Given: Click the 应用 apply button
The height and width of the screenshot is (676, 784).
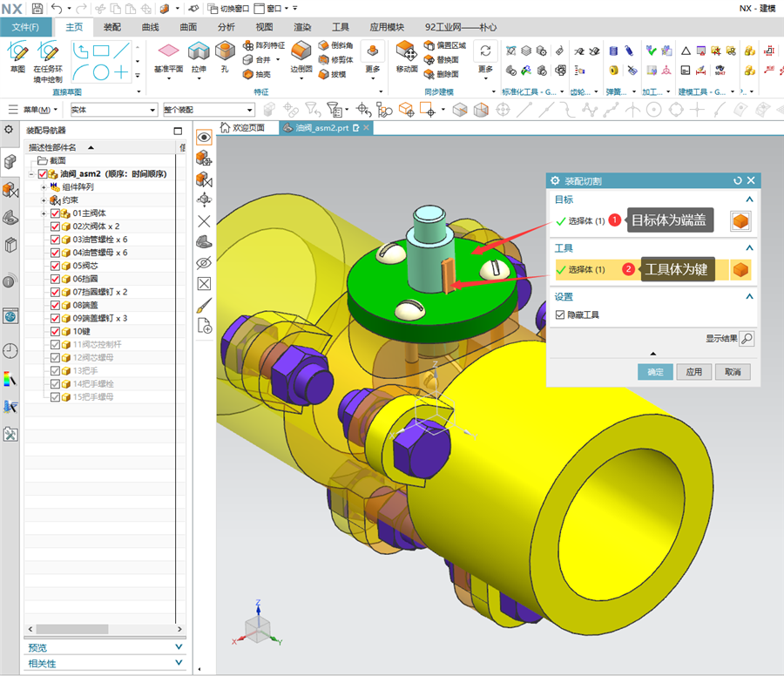Looking at the screenshot, I should pos(693,371).
